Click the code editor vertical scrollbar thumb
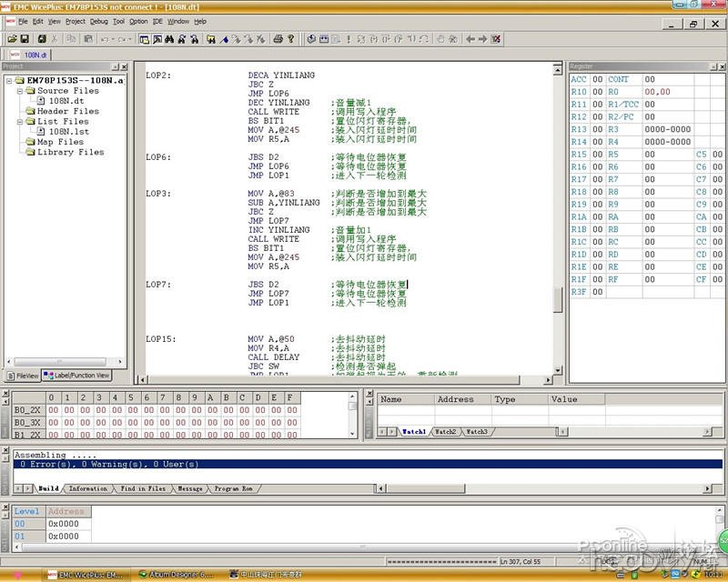The height and width of the screenshot is (582, 728). pos(558,300)
